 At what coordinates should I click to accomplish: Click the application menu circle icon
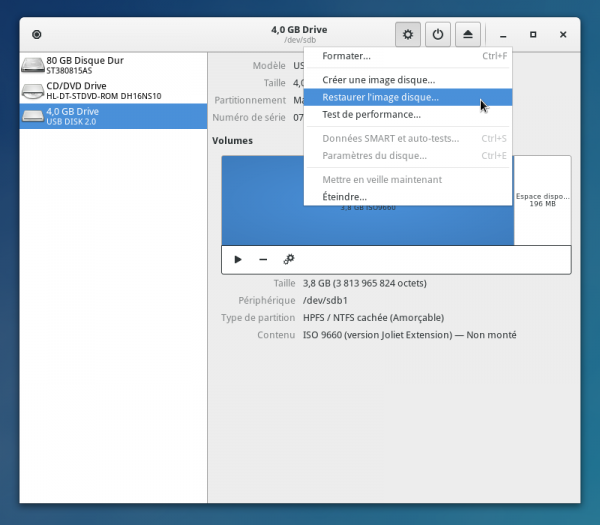pos(37,34)
